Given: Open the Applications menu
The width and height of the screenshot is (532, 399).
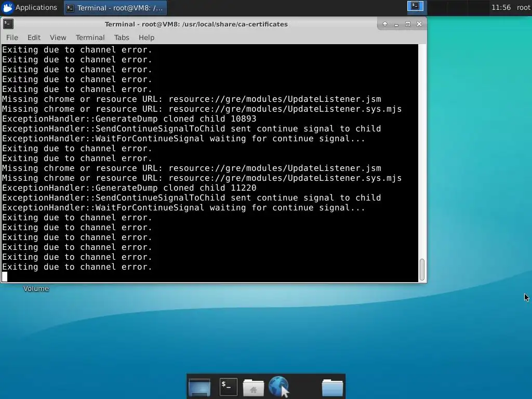Looking at the screenshot, I should (30, 7).
